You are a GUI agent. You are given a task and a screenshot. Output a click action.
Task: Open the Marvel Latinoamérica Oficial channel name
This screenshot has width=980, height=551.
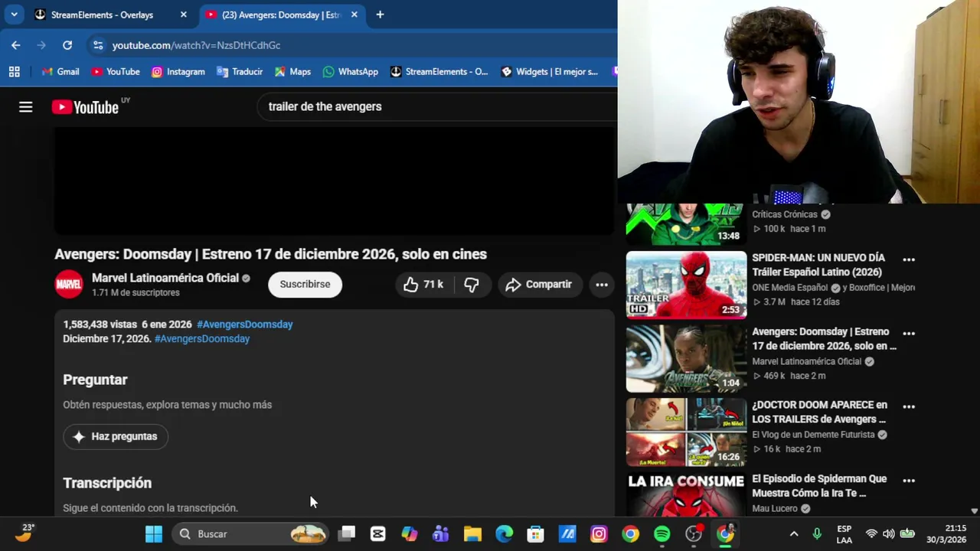165,278
